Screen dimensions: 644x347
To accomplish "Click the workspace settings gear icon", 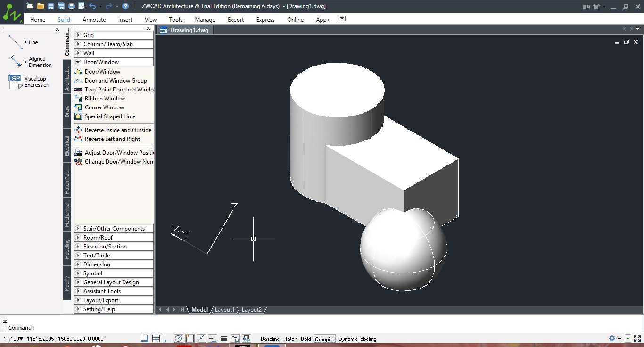I will tap(612, 339).
